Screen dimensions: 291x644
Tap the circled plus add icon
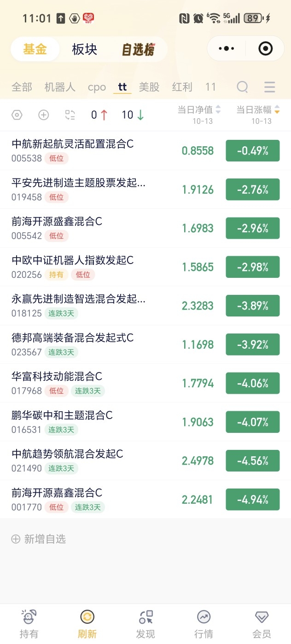(x=43, y=115)
